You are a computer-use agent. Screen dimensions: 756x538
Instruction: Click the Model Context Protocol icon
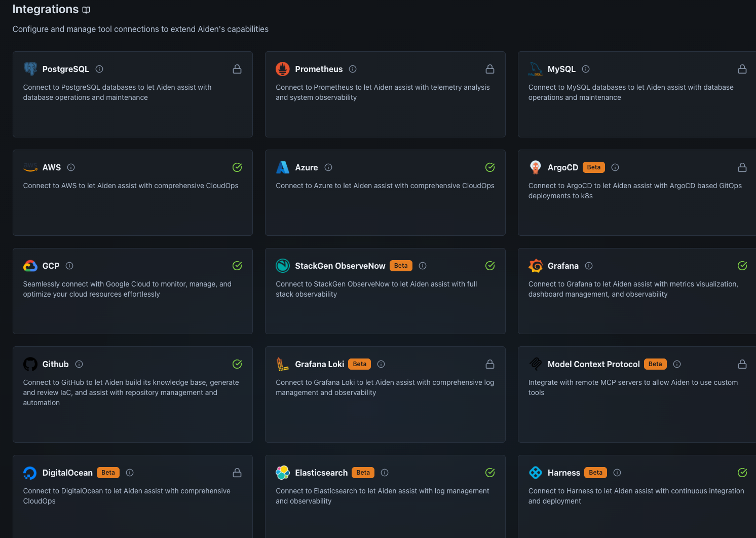coord(536,364)
